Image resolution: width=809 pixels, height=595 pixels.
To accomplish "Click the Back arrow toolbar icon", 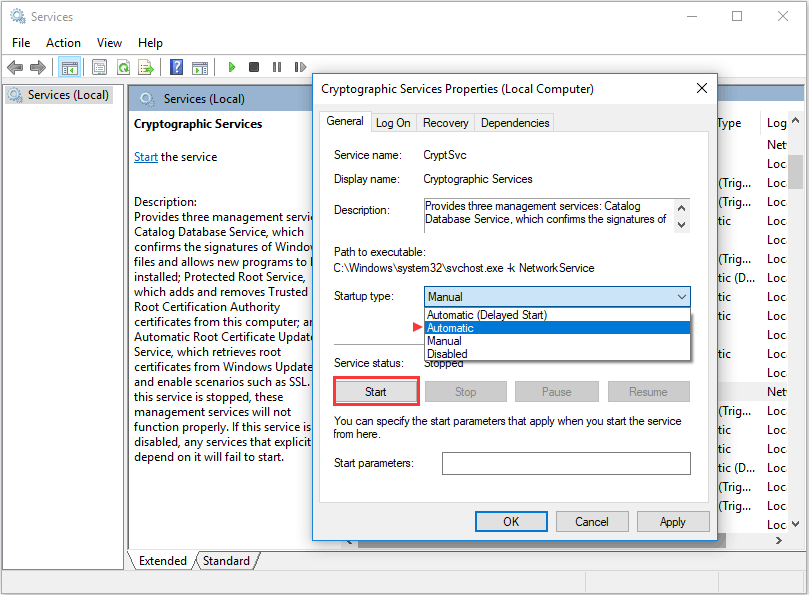I will 15,67.
